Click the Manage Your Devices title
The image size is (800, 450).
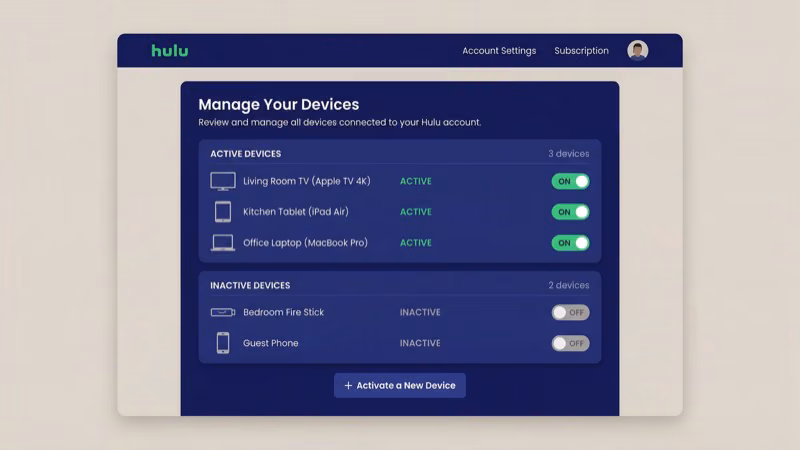click(x=279, y=105)
